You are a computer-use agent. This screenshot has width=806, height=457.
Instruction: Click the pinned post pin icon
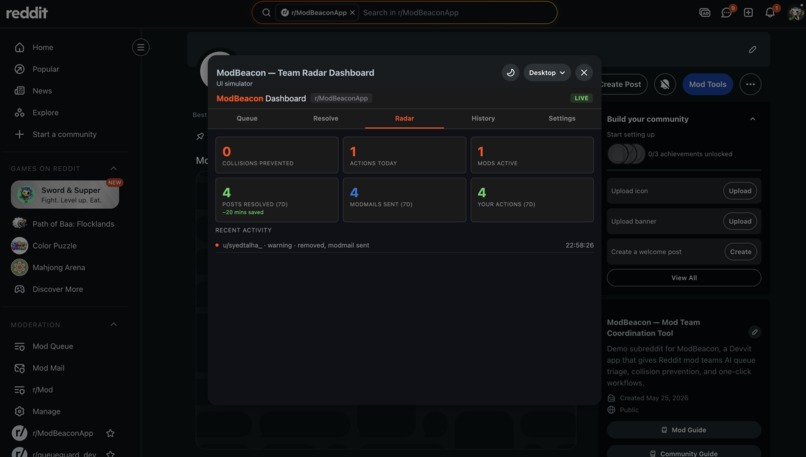pyautogui.click(x=200, y=136)
